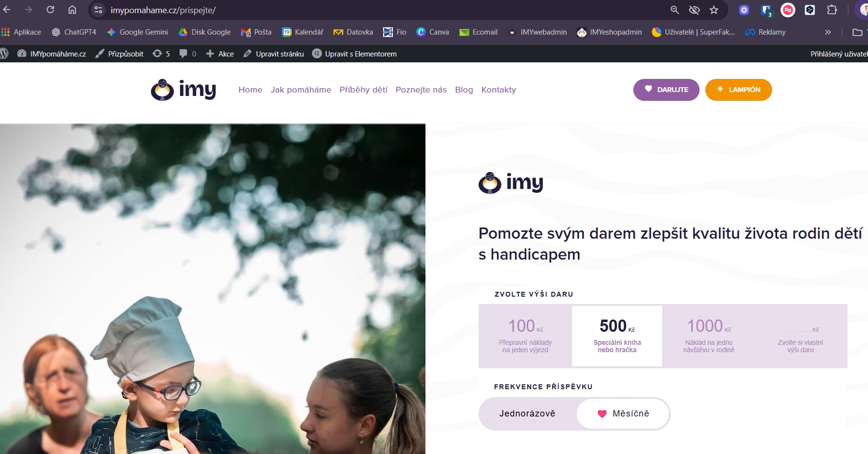
Task: Click Upravit s Elementorem
Action: pyautogui.click(x=354, y=54)
